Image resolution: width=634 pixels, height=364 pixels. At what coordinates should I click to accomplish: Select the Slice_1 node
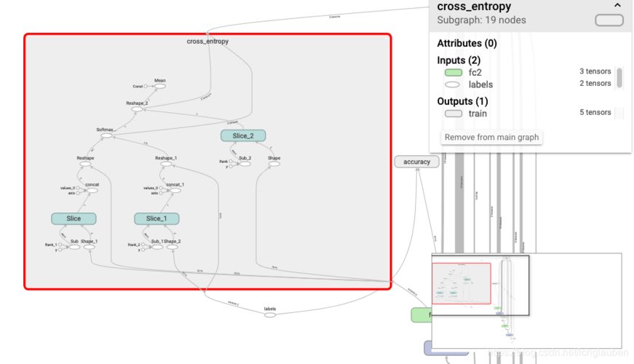156,218
